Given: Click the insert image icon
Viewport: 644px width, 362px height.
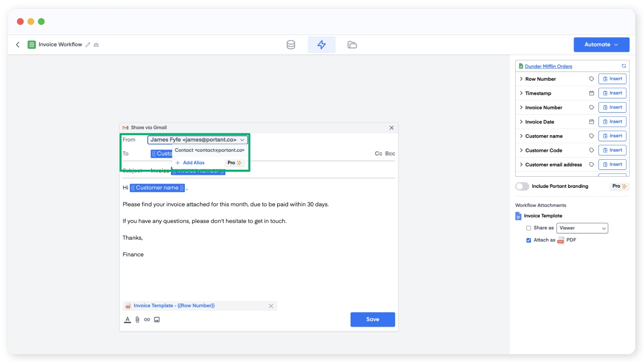Looking at the screenshot, I should click(x=157, y=319).
